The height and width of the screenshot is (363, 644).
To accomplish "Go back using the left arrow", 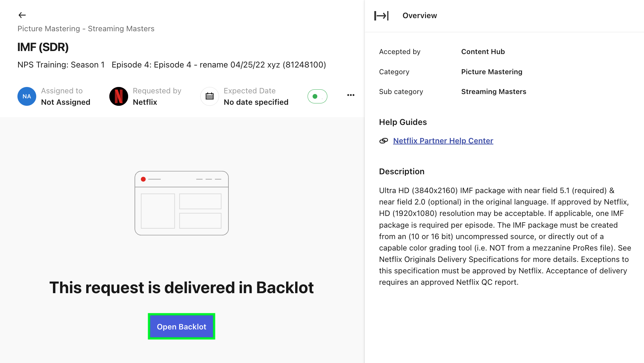I will pyautogui.click(x=22, y=15).
